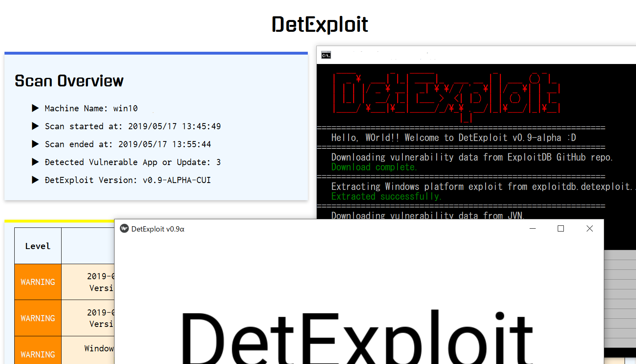The height and width of the screenshot is (364, 636).
Task: Click the Machine Name: win10 line
Action: point(91,108)
